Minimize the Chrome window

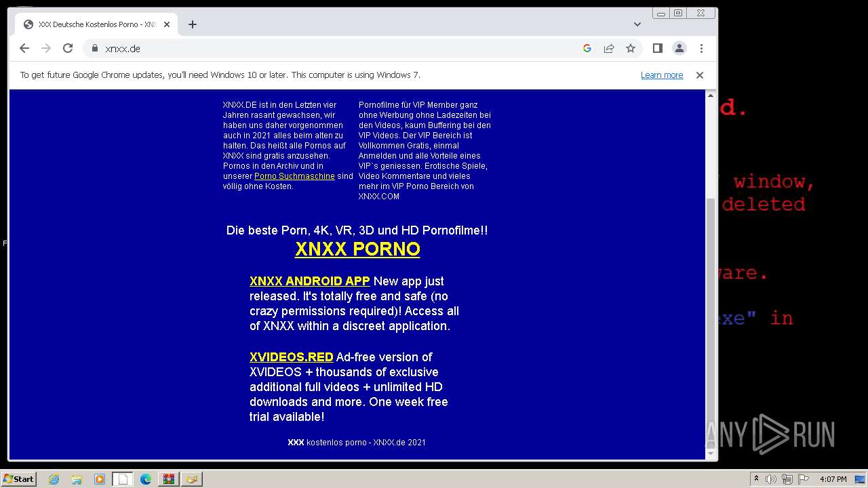tap(661, 13)
